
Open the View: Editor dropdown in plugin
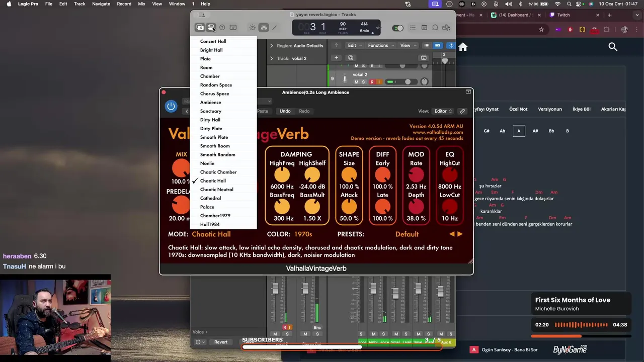(x=443, y=111)
